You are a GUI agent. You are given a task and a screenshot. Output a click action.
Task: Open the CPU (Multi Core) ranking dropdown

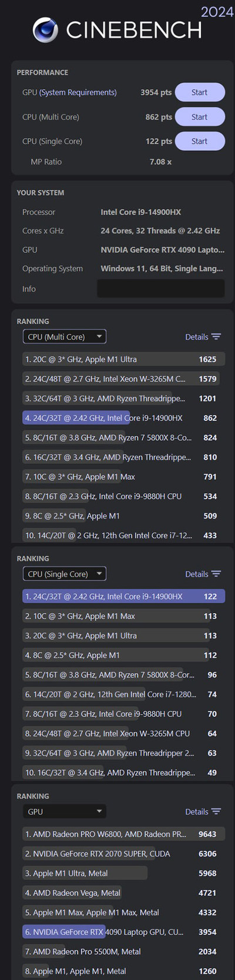point(64,336)
